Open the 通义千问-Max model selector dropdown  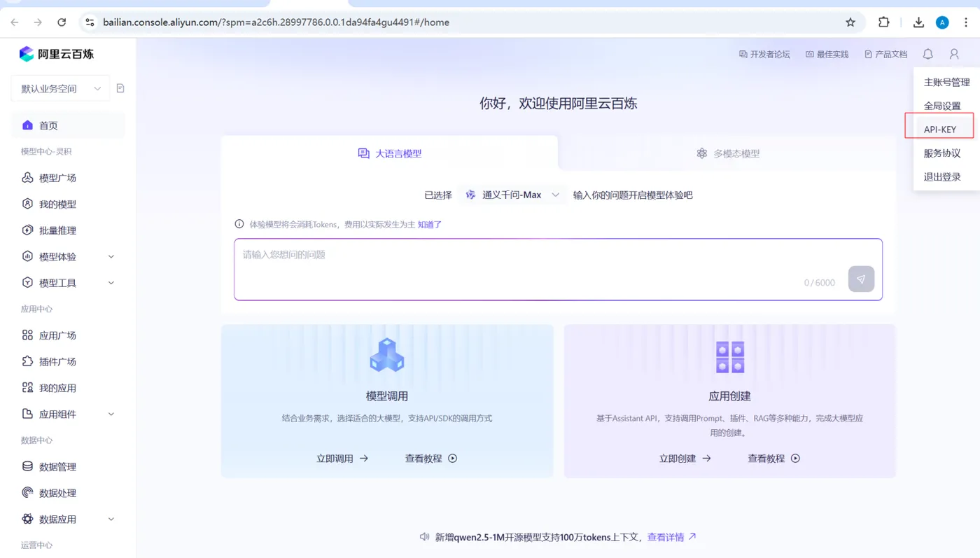point(513,195)
